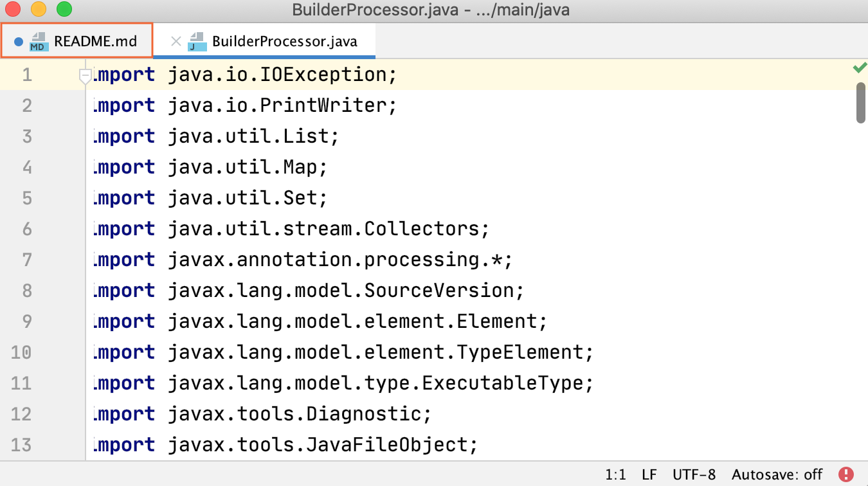Click the green inspections checkmark indicator
This screenshot has height=486, width=868.
coord(859,67)
